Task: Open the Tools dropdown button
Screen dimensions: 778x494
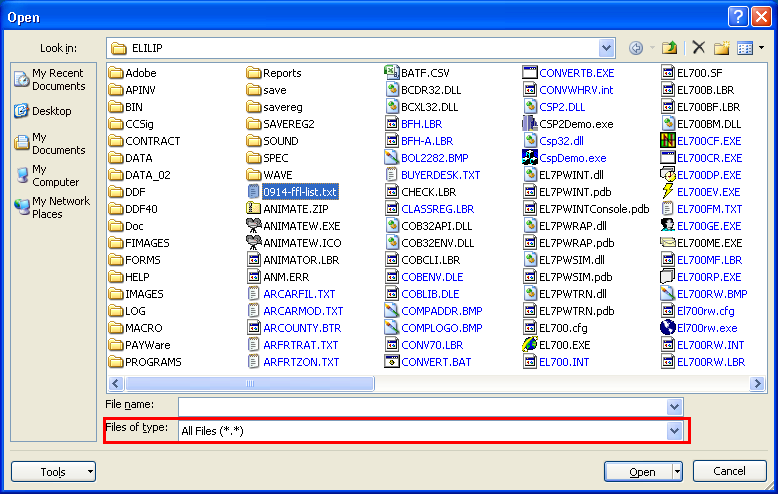Action: (x=53, y=471)
